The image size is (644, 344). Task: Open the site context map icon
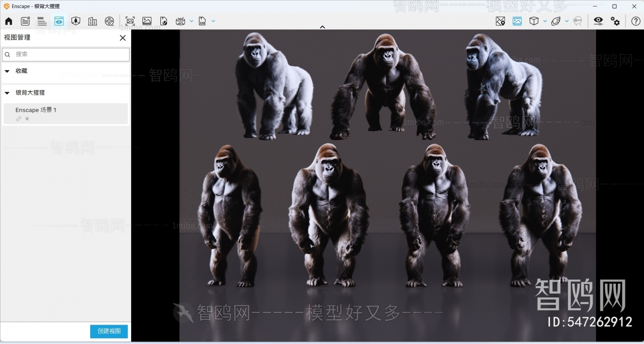point(500,21)
